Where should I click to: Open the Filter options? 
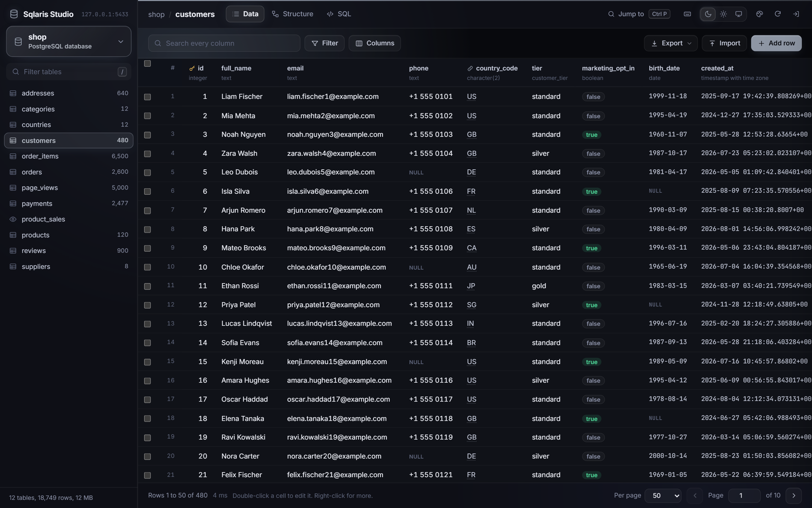(324, 43)
